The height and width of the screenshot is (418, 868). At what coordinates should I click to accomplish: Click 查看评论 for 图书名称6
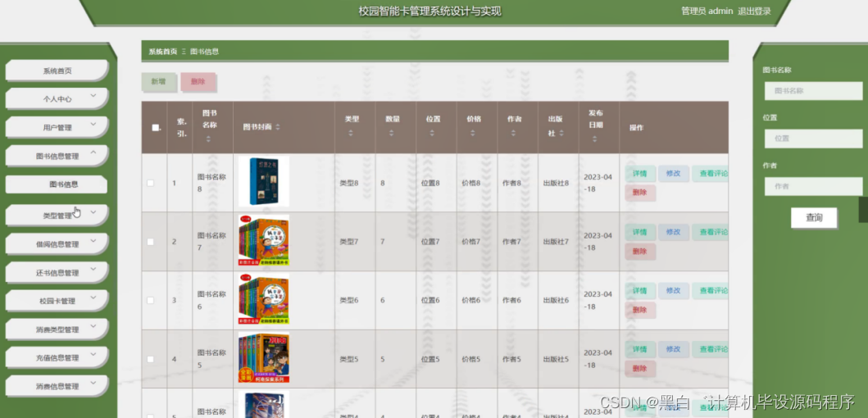711,291
